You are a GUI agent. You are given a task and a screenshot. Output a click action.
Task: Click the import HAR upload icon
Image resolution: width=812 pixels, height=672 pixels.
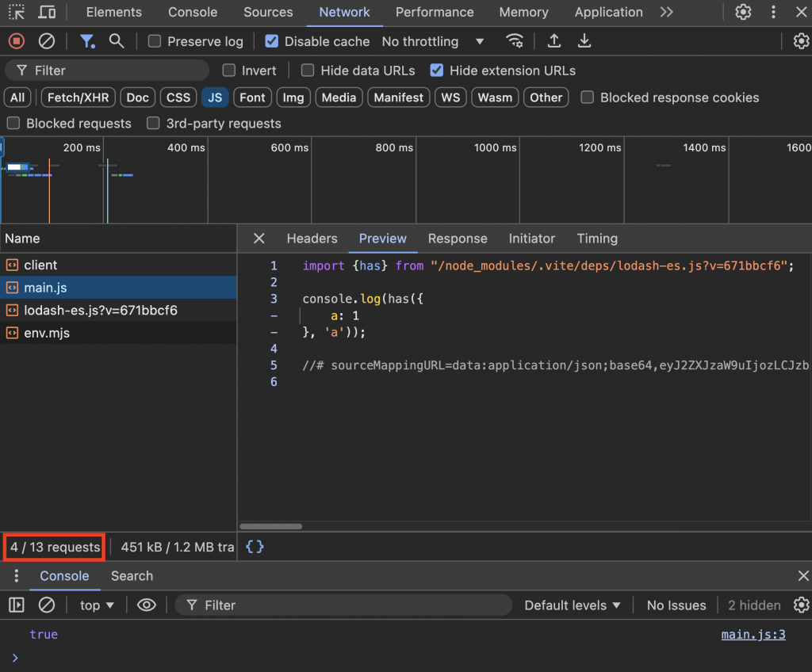[554, 41]
